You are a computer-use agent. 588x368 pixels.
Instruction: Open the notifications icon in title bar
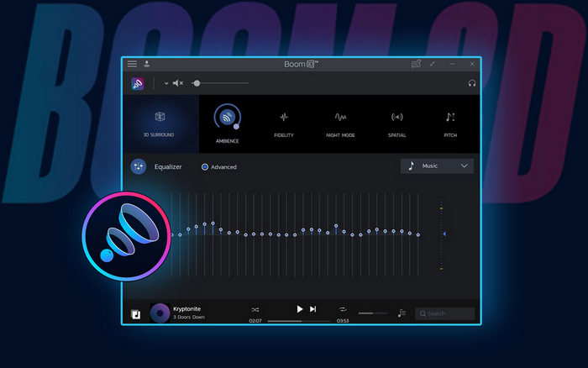click(x=416, y=64)
